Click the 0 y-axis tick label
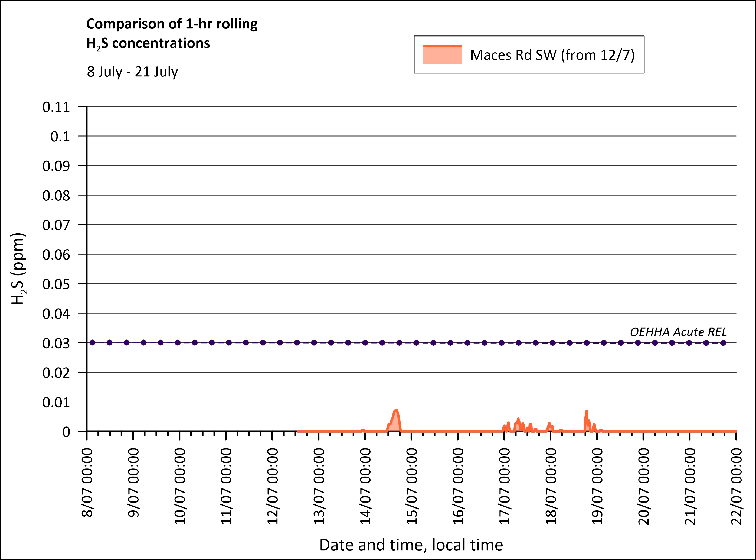Screen dimensions: 756x560 pyautogui.click(x=66, y=432)
